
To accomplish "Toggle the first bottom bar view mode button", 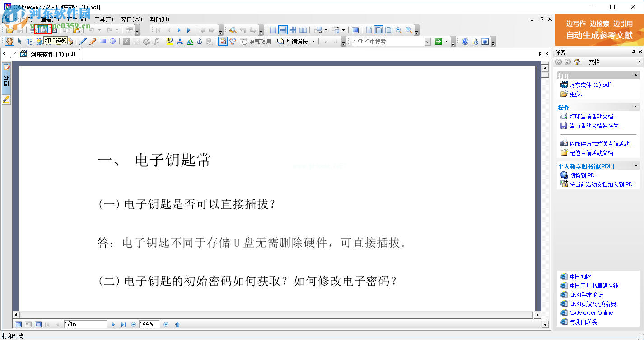I will pyautogui.click(x=18, y=324).
